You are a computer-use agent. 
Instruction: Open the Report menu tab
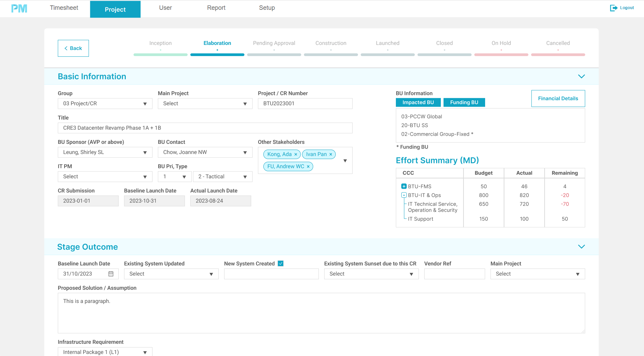pyautogui.click(x=216, y=8)
